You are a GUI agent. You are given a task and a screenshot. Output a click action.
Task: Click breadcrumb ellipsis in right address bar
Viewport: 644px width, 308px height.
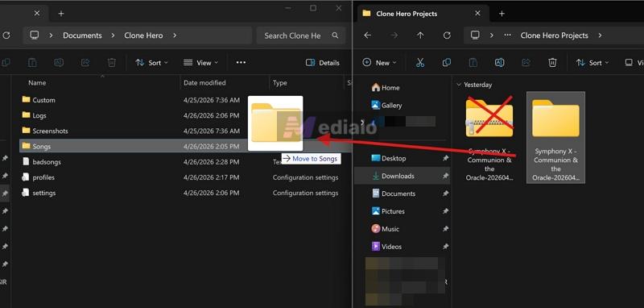[508, 35]
